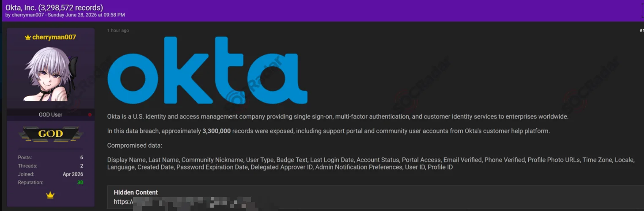Click the Joined date Apr 2026
The height and width of the screenshot is (211, 644).
73,174
